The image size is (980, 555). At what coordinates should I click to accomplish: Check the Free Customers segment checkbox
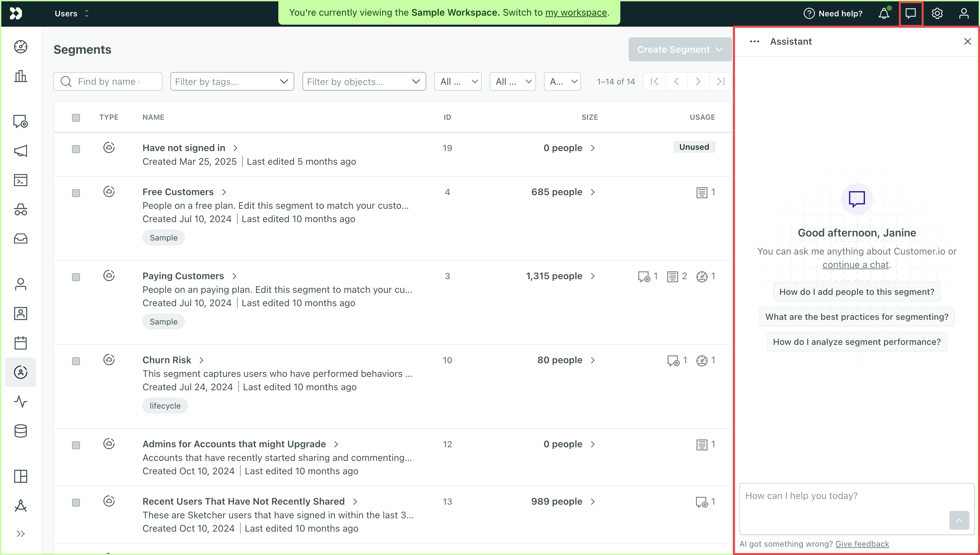click(x=76, y=193)
